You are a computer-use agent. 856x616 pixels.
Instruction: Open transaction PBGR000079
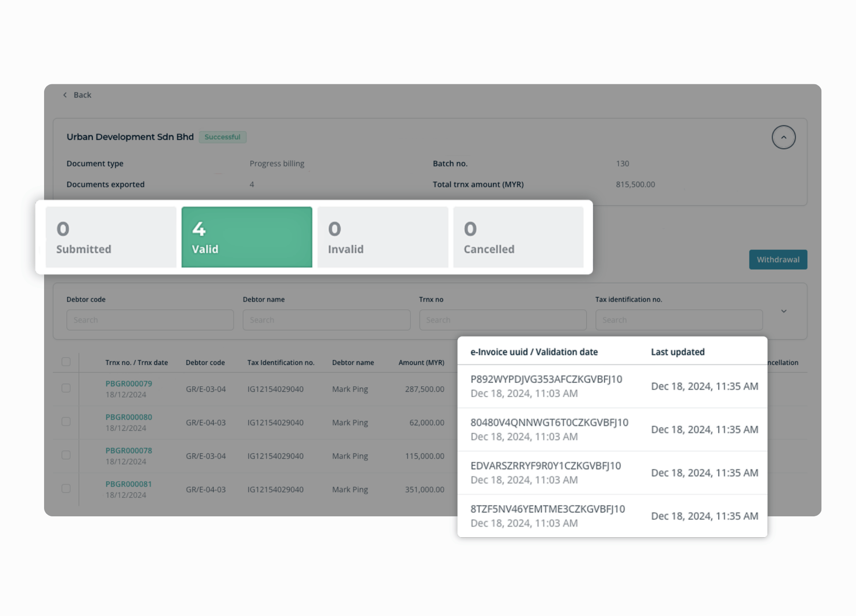pyautogui.click(x=129, y=384)
